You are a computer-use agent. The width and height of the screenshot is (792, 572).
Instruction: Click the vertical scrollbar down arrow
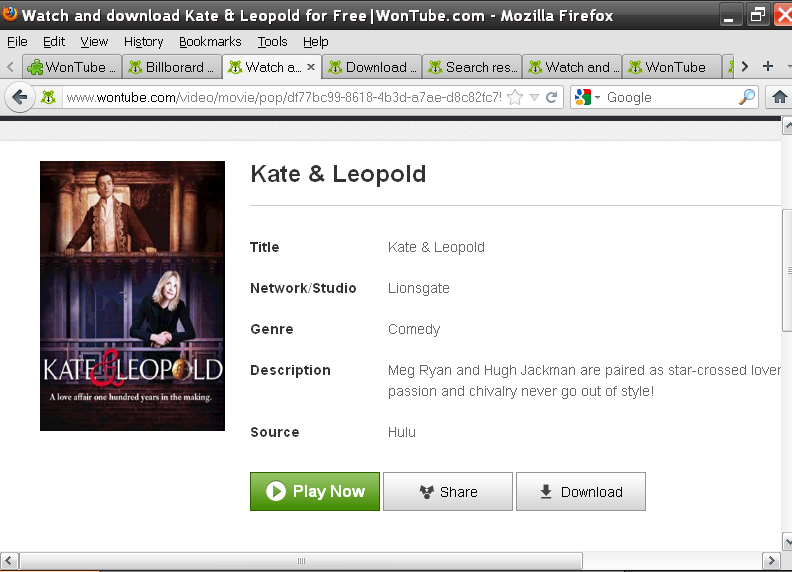tap(787, 541)
